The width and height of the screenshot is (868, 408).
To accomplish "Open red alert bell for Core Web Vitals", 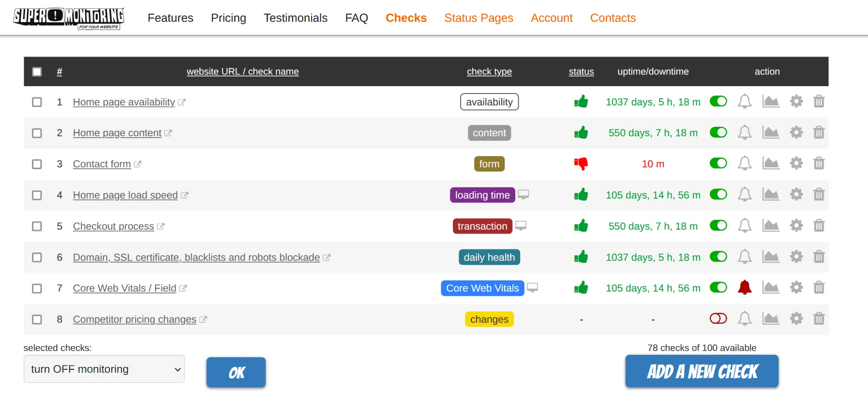I will (x=745, y=288).
